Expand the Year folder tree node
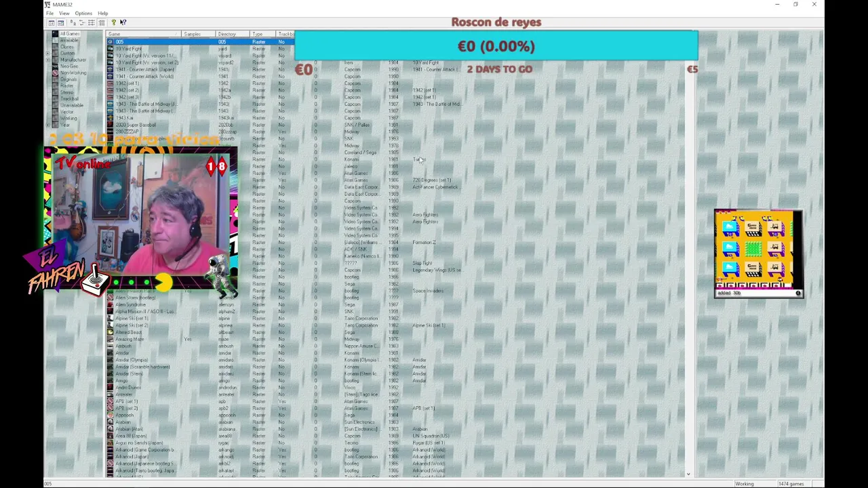This screenshot has height=488, width=868. point(47,125)
